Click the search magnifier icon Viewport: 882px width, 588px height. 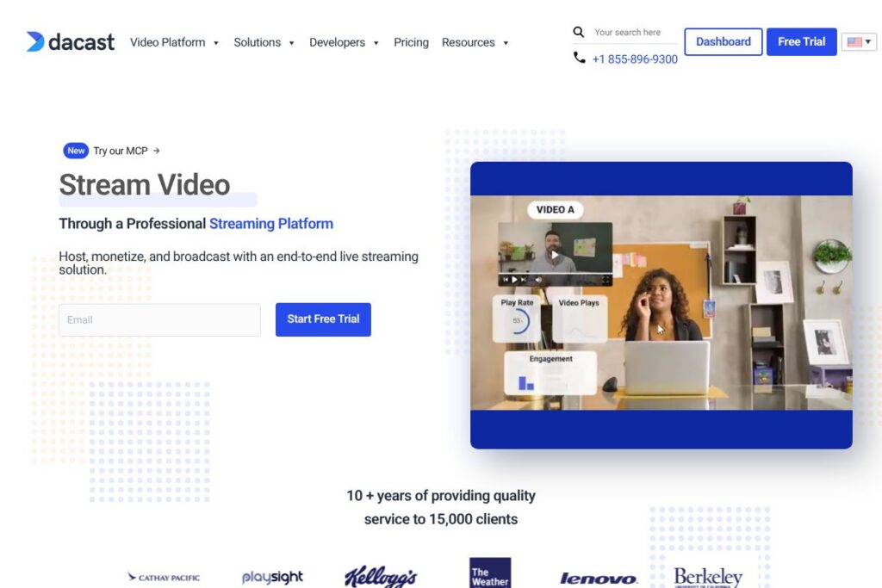pyautogui.click(x=579, y=32)
